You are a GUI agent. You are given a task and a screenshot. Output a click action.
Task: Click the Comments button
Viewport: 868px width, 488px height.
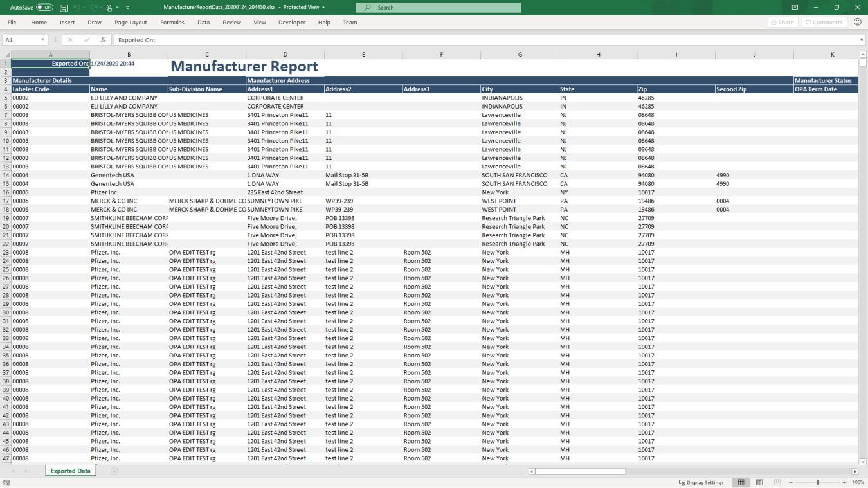823,23
